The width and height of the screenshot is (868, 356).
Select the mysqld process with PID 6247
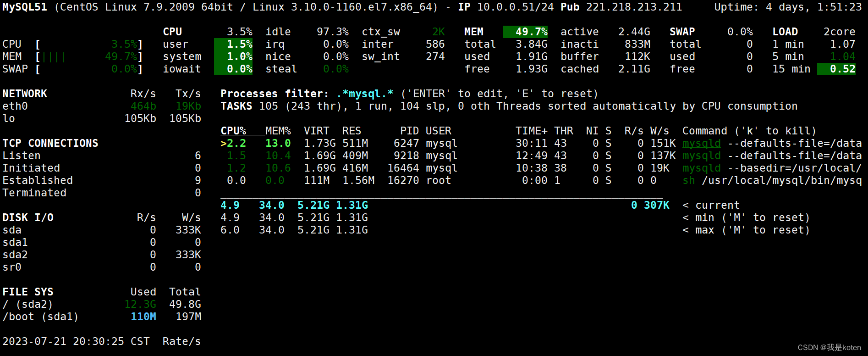[541, 144]
